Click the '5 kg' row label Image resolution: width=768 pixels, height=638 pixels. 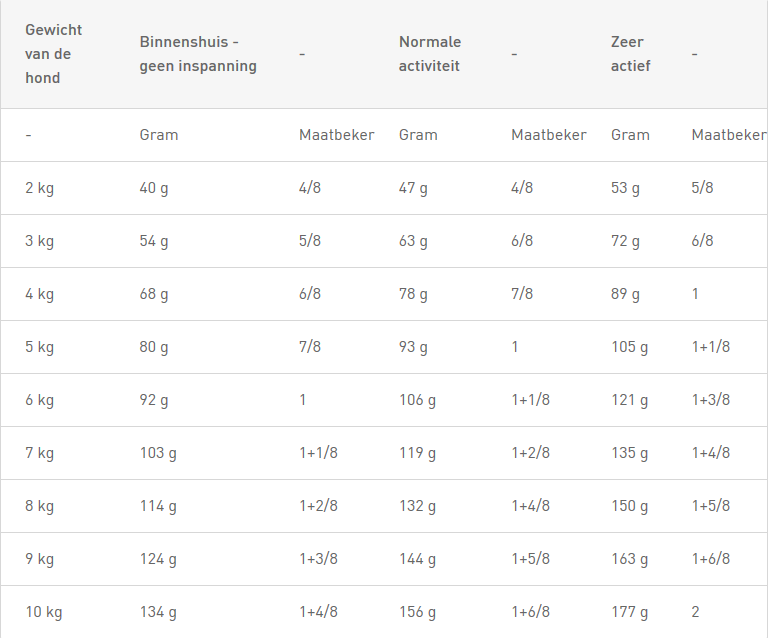pos(40,347)
